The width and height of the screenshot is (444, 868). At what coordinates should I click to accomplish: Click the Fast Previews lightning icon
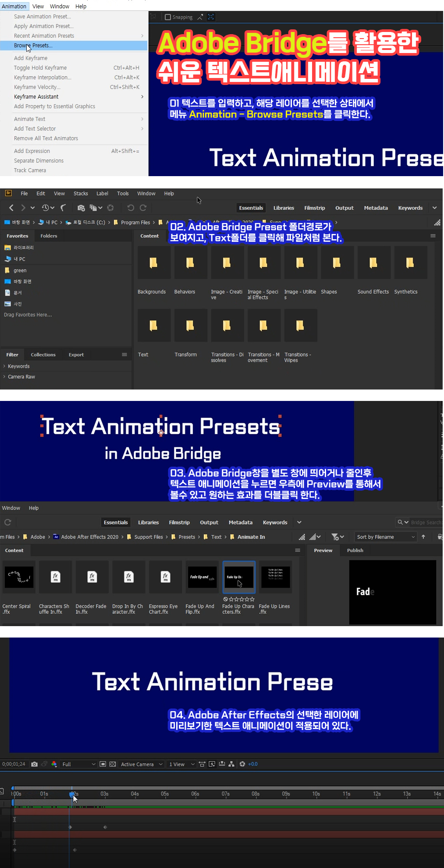click(x=212, y=764)
